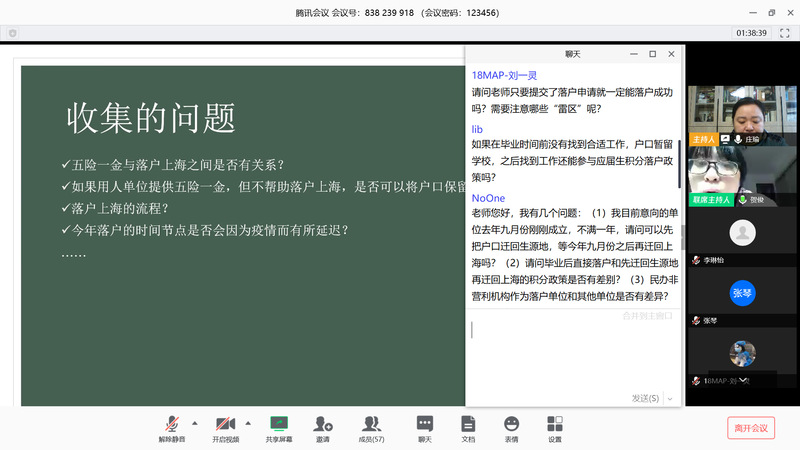The image size is (800, 450).
Task: Open the 表情 emoji reactions icon
Action: [x=511, y=427]
